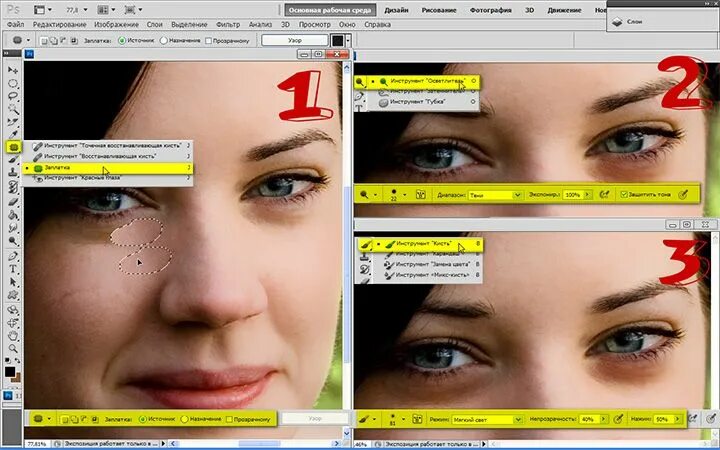The height and width of the screenshot is (450, 720).
Task: Click the background color swatch
Action: [16, 377]
